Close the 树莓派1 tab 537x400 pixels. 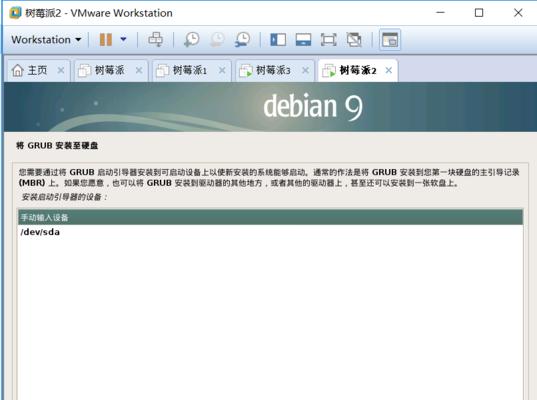tap(222, 70)
